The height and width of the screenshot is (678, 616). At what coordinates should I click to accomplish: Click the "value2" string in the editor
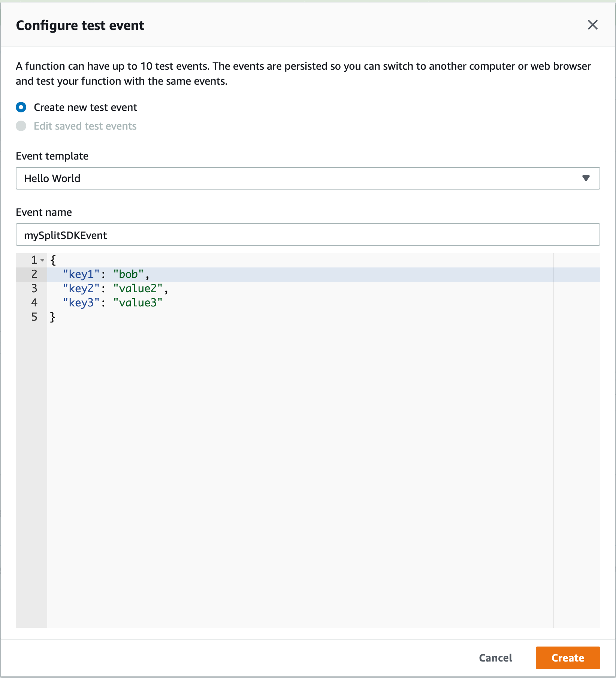[x=138, y=288]
